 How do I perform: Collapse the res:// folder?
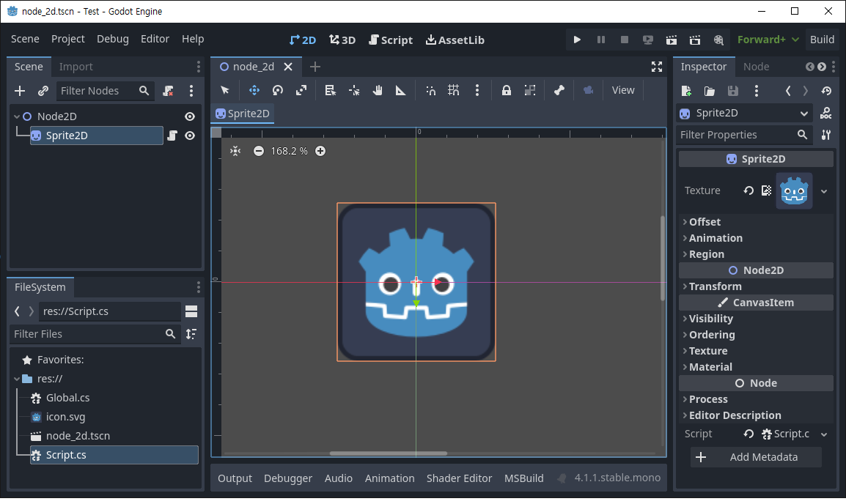point(17,379)
